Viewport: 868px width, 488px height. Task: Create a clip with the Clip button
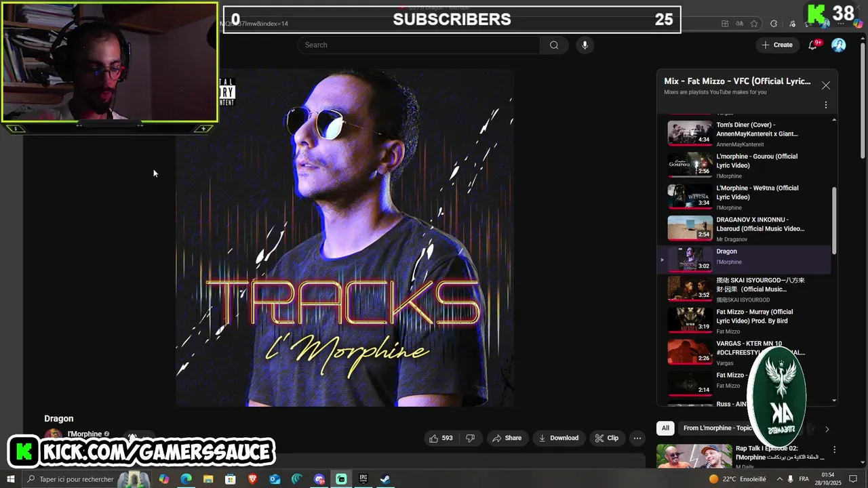coord(606,438)
